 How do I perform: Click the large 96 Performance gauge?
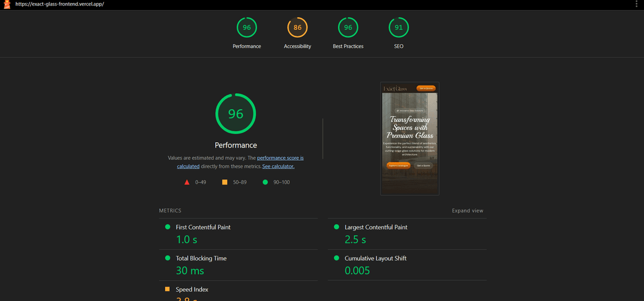click(x=236, y=113)
